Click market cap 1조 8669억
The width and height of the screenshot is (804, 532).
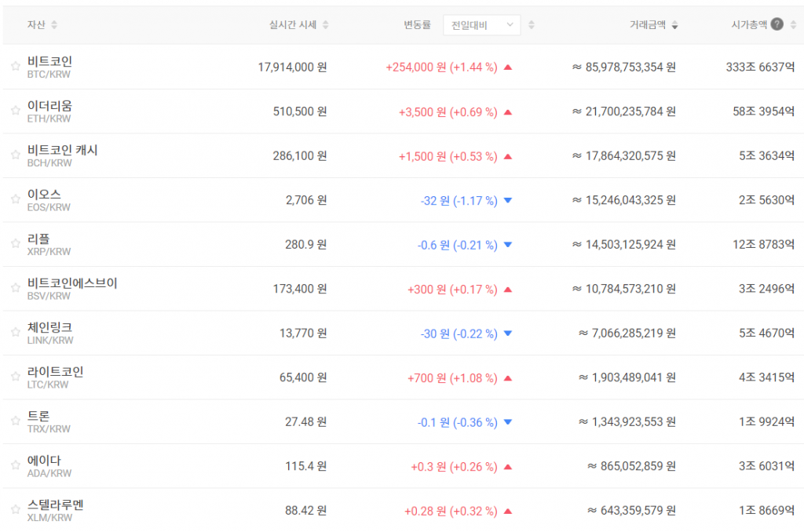[767, 511]
